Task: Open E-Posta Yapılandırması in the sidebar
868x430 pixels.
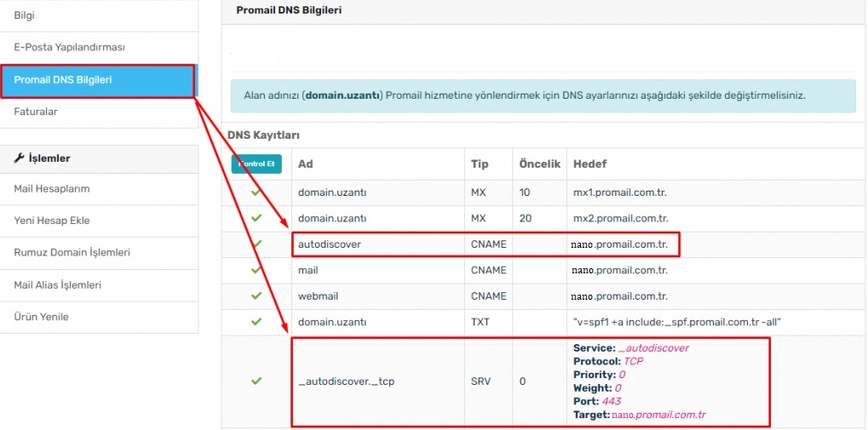Action: (69, 48)
